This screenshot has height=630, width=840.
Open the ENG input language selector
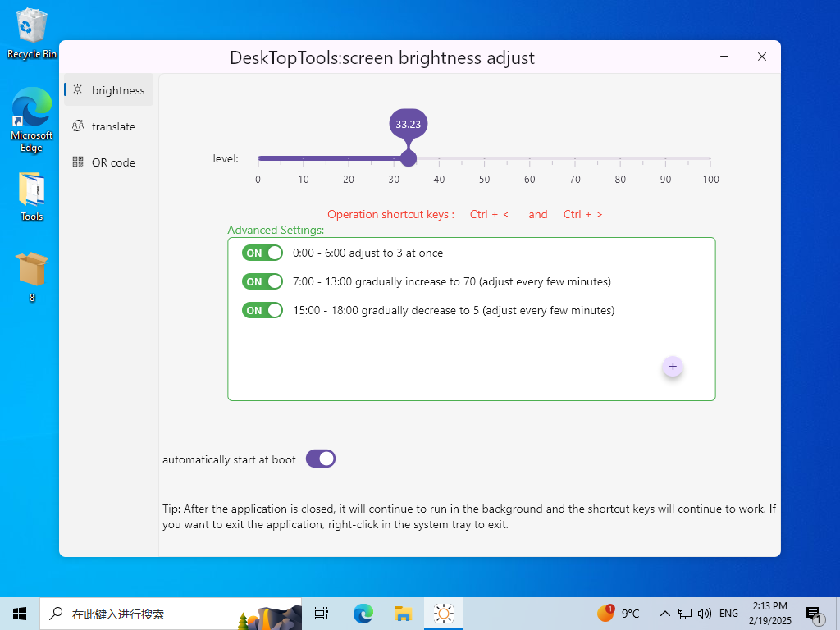728,613
